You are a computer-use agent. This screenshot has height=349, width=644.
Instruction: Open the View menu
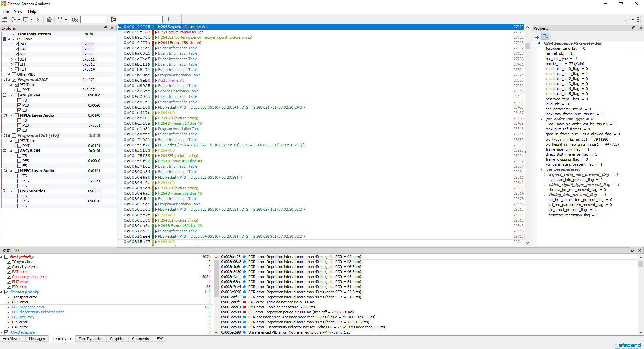coord(18,11)
